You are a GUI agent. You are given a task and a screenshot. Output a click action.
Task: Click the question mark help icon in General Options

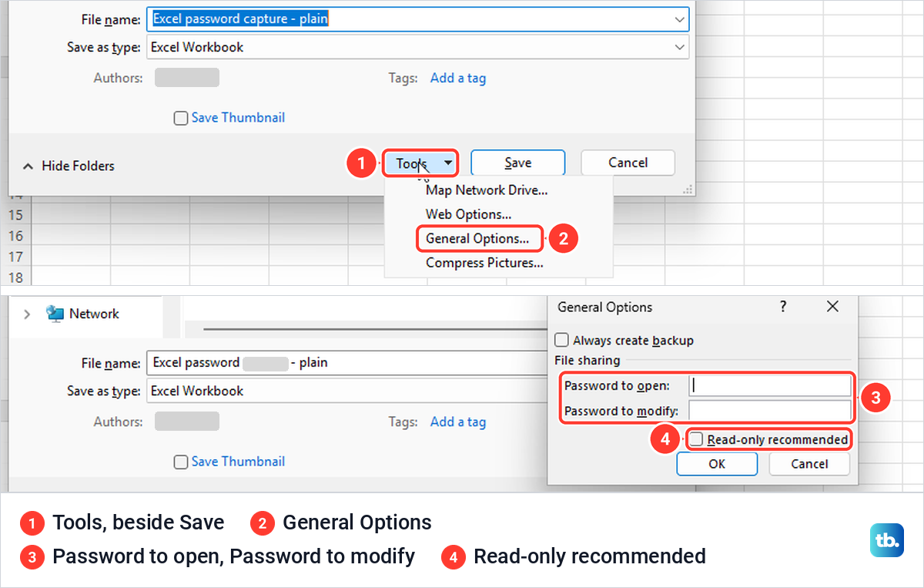(x=783, y=307)
